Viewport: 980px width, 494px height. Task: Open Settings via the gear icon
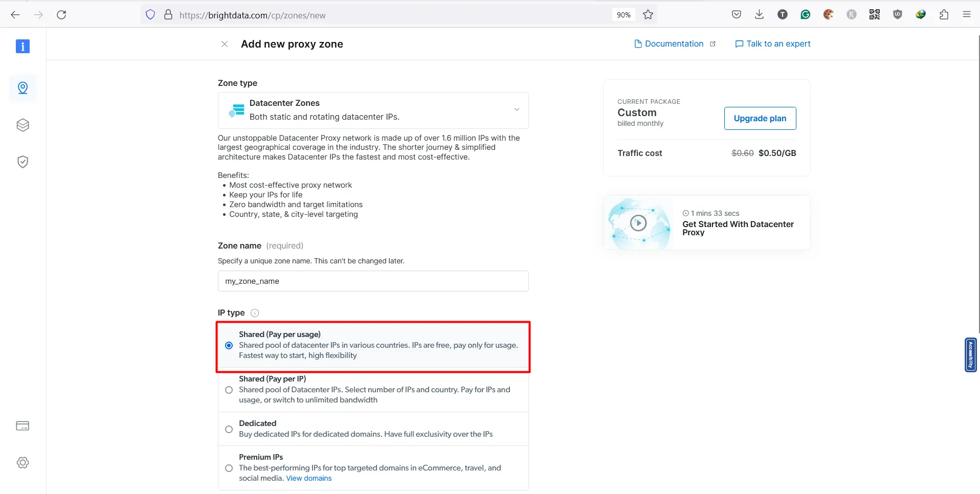pyautogui.click(x=23, y=462)
